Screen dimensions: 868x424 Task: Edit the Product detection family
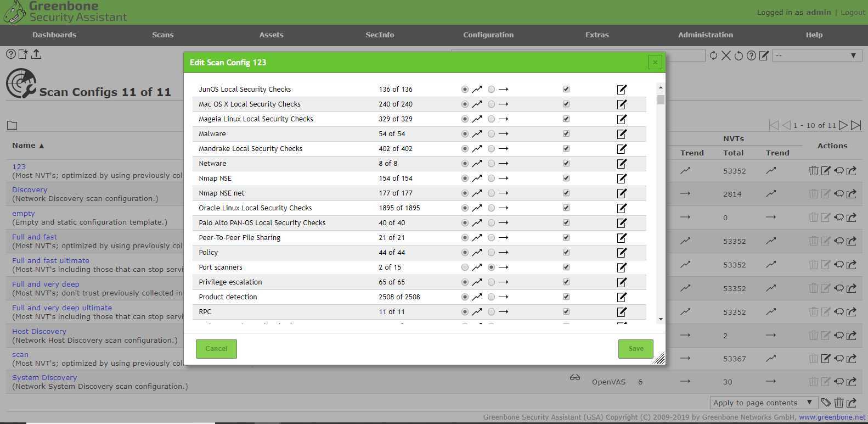622,297
